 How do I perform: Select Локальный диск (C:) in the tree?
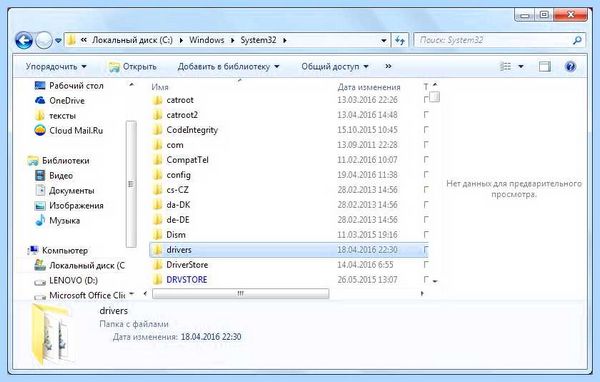coord(79,265)
